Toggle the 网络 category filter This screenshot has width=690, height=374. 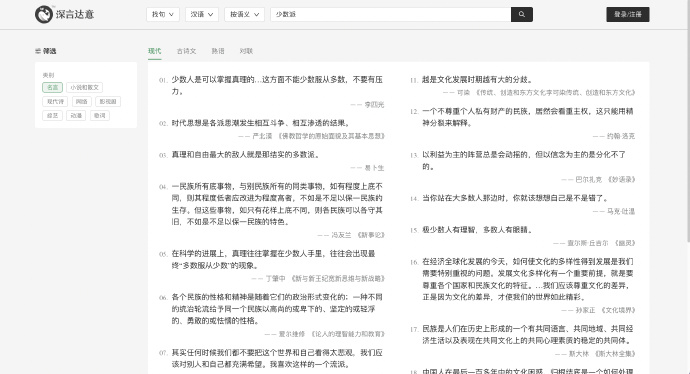81,102
